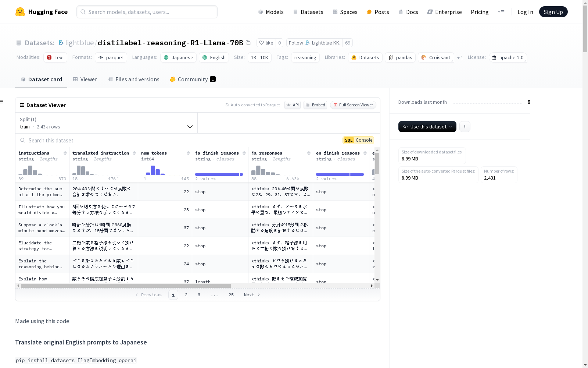
Task: Jump to page 25 of the dataset
Action: (x=231, y=295)
